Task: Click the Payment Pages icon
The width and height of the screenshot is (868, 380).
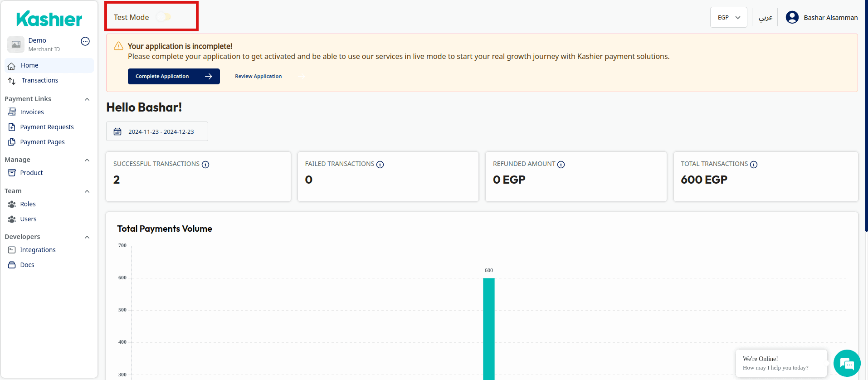Action: coord(12,142)
